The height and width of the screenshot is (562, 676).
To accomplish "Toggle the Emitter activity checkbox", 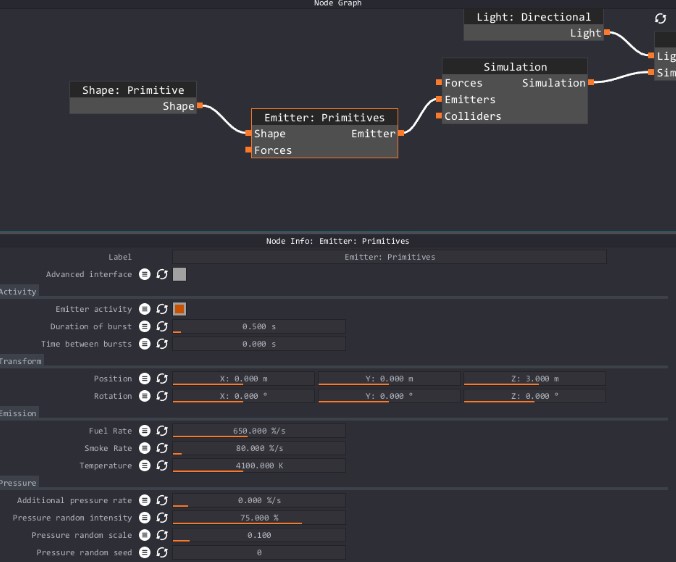I will point(180,309).
